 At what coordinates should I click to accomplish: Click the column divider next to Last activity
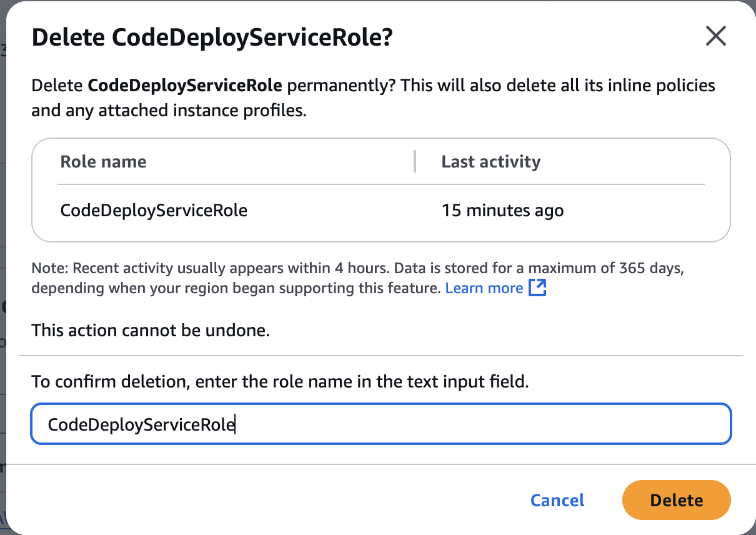point(414,161)
